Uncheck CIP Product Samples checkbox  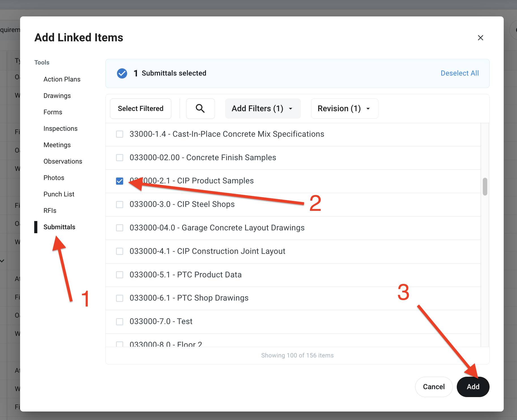point(120,181)
